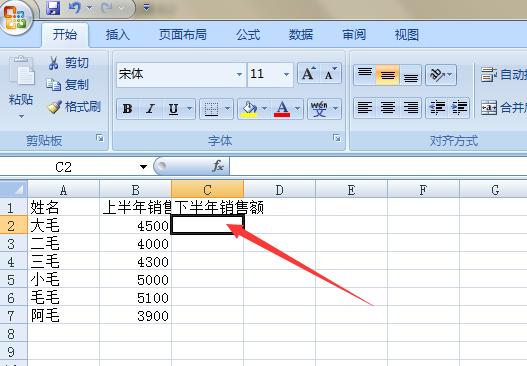
Task: Click the increase indent icon
Action: (459, 108)
